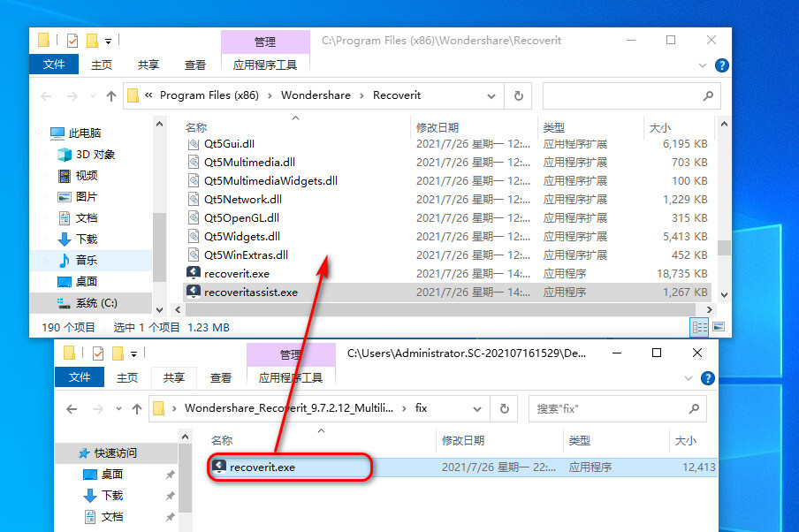Open the 文件 menu in the top window
This screenshot has height=532, width=799.
[x=54, y=65]
